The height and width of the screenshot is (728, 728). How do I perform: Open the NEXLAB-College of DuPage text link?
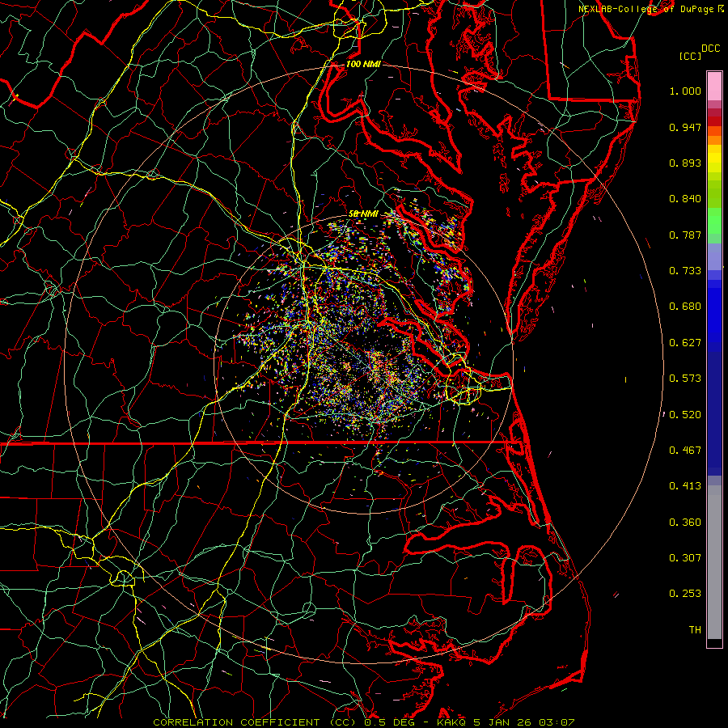647,8
